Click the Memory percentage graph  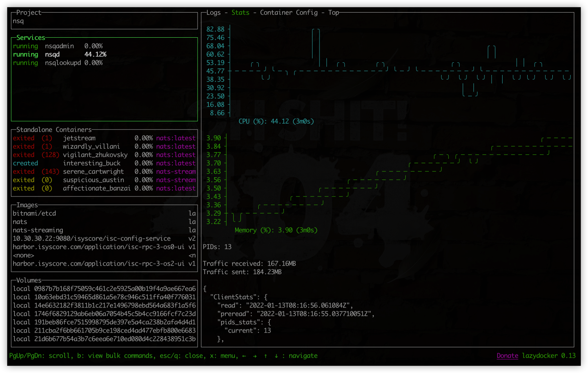tap(392, 180)
